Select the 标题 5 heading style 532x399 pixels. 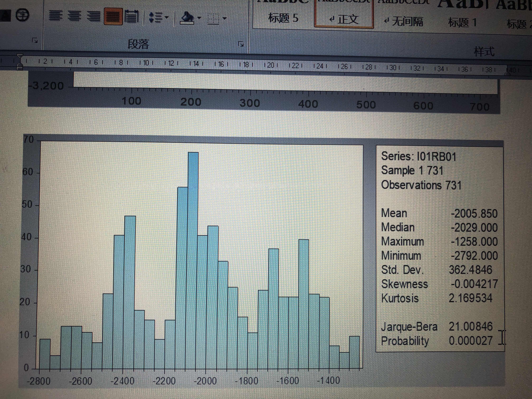pyautogui.click(x=283, y=18)
